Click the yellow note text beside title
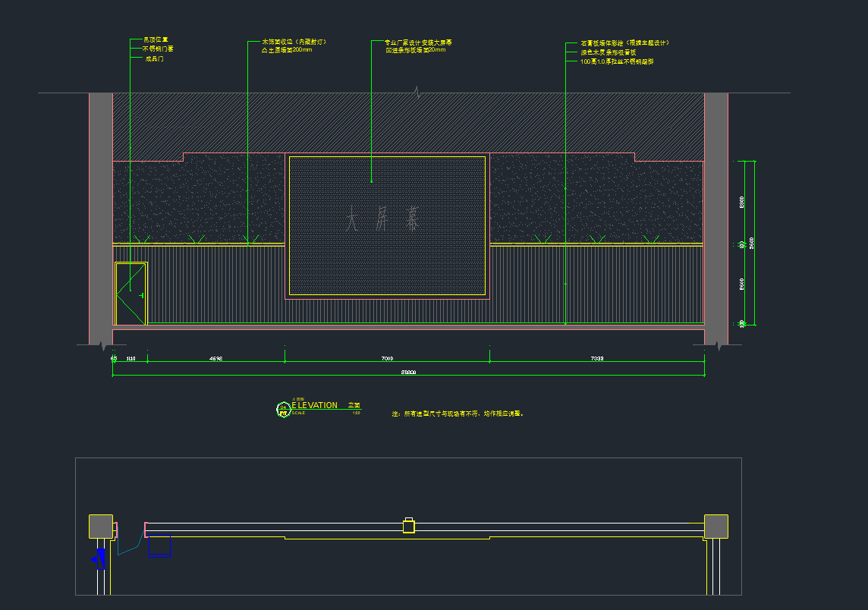 [x=458, y=414]
